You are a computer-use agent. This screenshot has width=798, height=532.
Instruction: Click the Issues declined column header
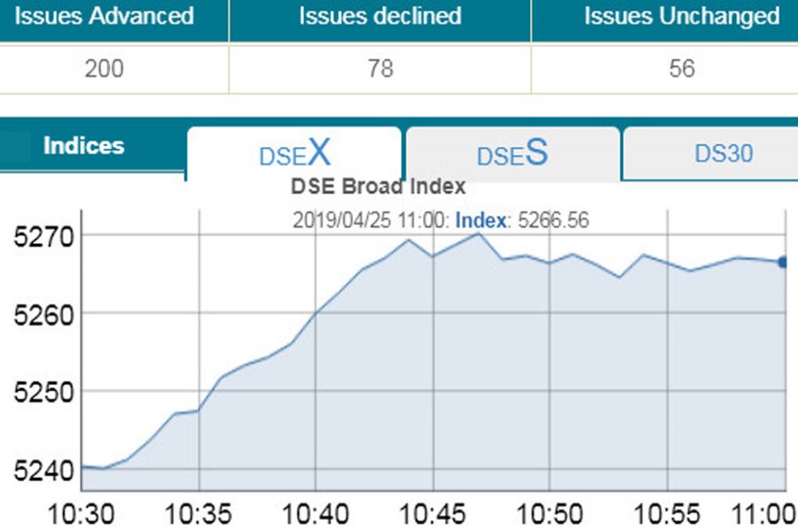click(379, 16)
